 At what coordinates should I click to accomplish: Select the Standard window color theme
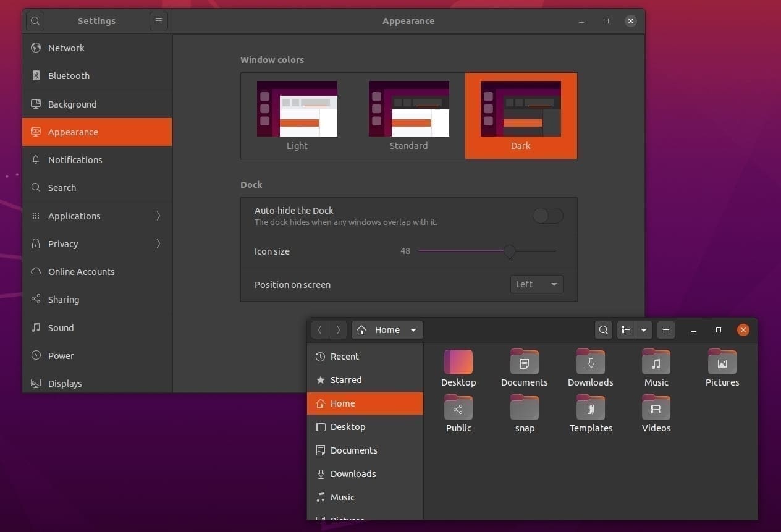408,116
